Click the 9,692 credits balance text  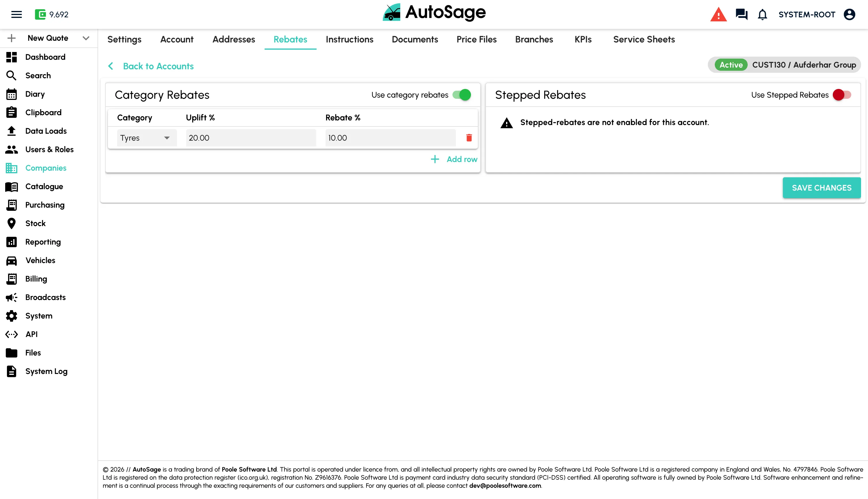(x=59, y=14)
